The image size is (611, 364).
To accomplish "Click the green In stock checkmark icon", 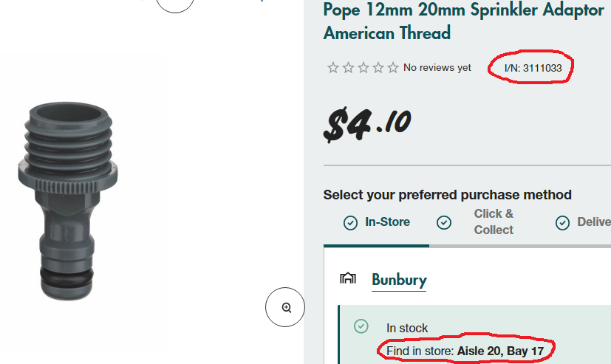I will pos(361,326).
